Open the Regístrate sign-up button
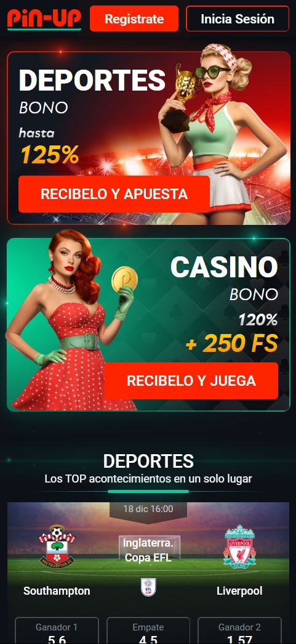This screenshot has width=296, height=644. [134, 18]
